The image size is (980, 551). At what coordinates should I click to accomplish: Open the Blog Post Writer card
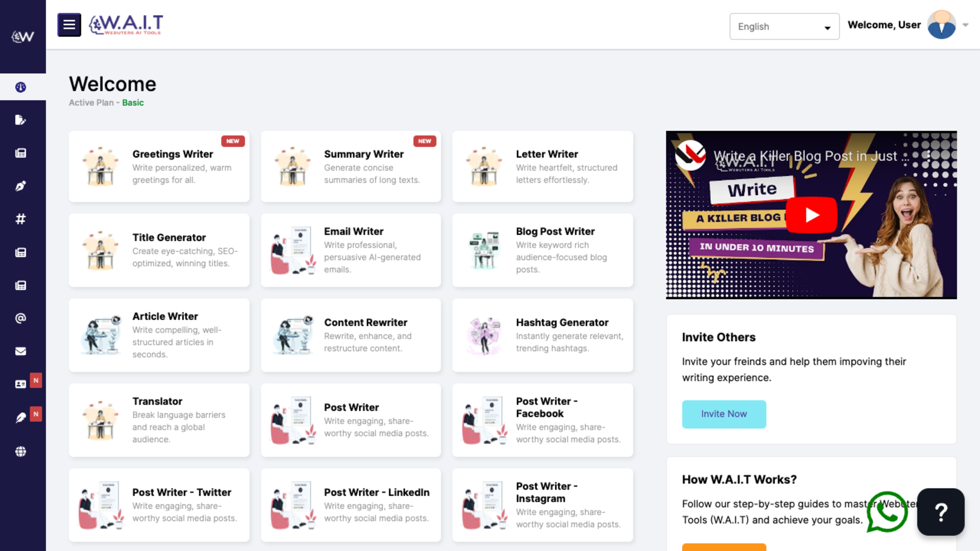543,250
